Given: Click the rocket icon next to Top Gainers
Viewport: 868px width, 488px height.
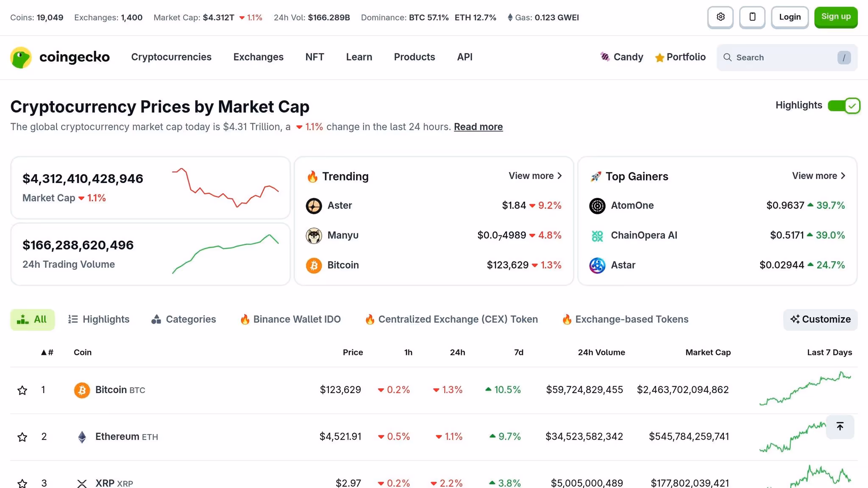Looking at the screenshot, I should pos(597,176).
